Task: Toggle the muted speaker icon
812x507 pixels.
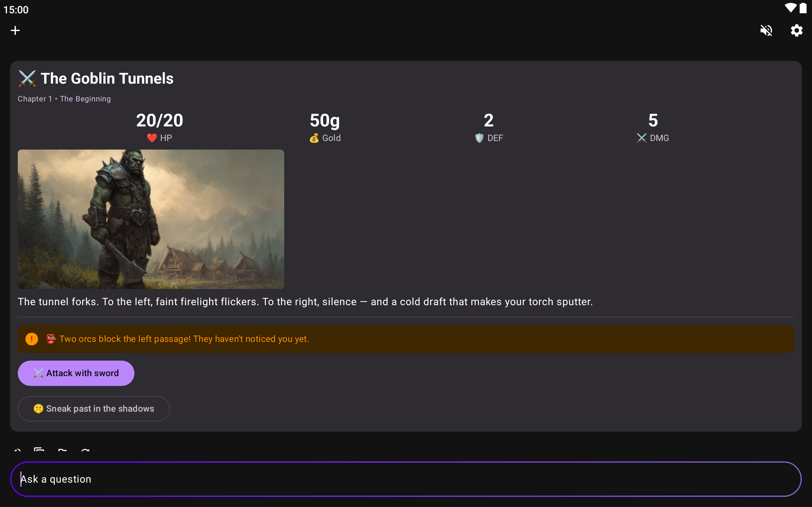Action: coord(766,30)
